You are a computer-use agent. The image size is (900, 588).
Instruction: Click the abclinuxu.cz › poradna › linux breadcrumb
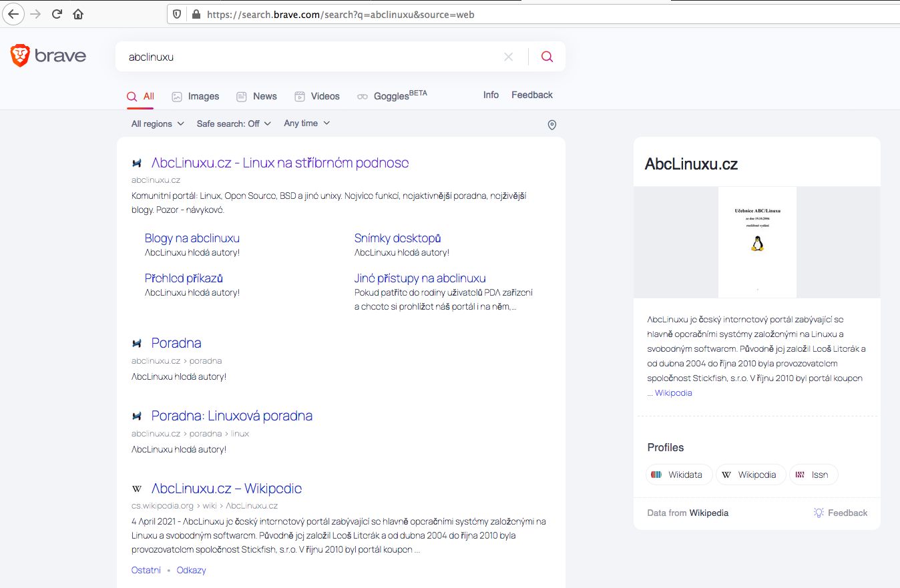coord(190,433)
